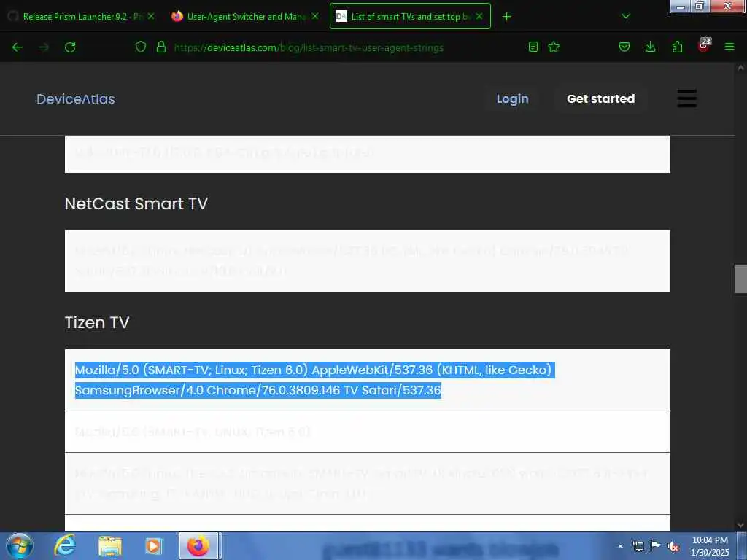Jump with the page vertical scrollbar thumb
Screen dimensions: 747x560
740,279
